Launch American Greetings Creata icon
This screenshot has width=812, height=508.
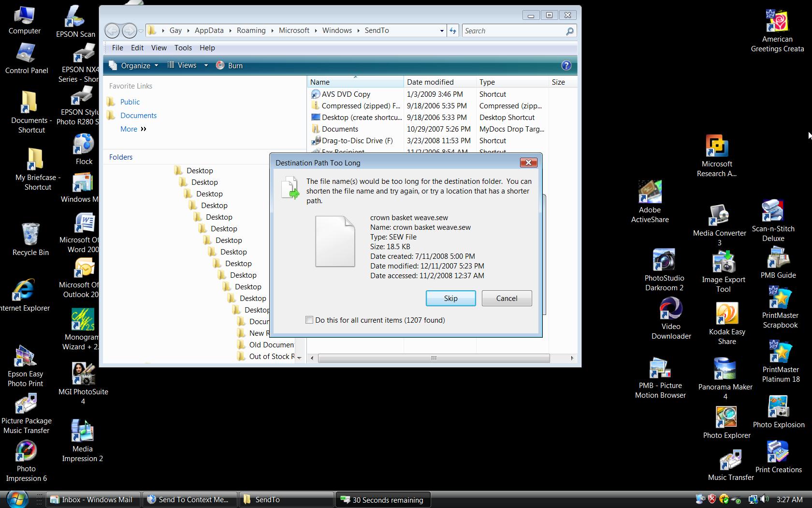(x=777, y=31)
